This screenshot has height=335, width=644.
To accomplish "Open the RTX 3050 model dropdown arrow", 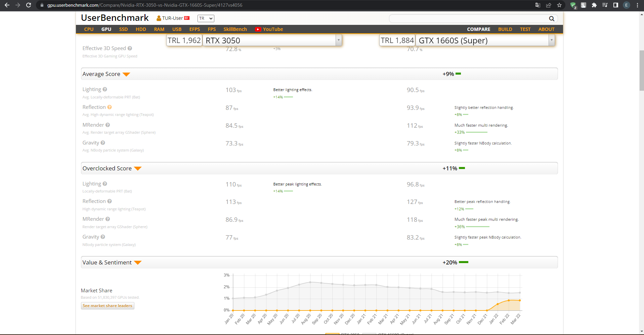I will point(339,40).
